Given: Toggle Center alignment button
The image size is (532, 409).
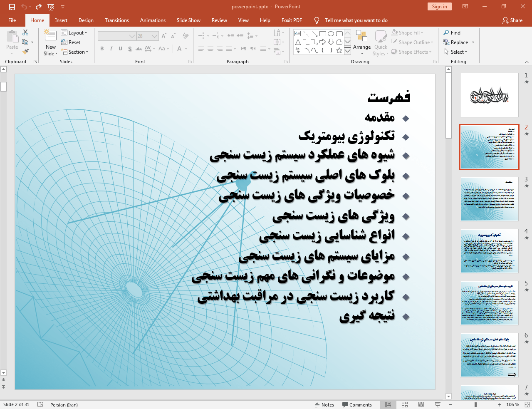Looking at the screenshot, I should point(210,49).
